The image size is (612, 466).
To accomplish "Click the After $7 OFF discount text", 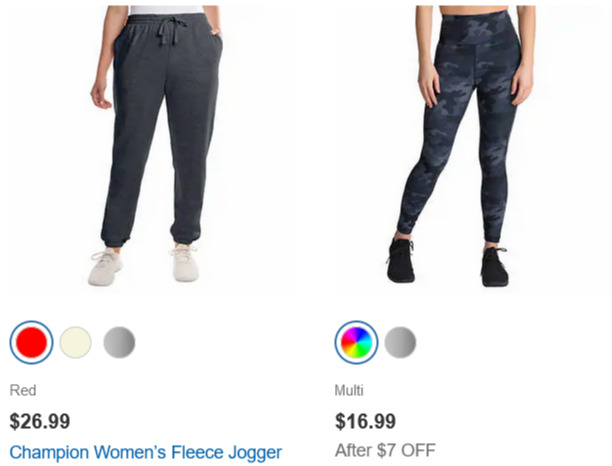I will (385, 450).
